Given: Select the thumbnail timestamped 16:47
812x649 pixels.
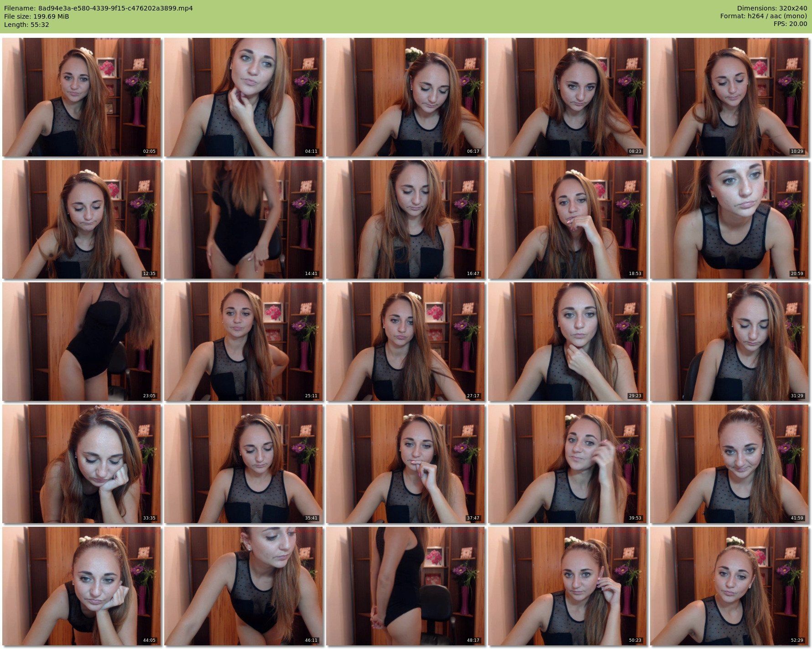Looking at the screenshot, I should point(405,219).
